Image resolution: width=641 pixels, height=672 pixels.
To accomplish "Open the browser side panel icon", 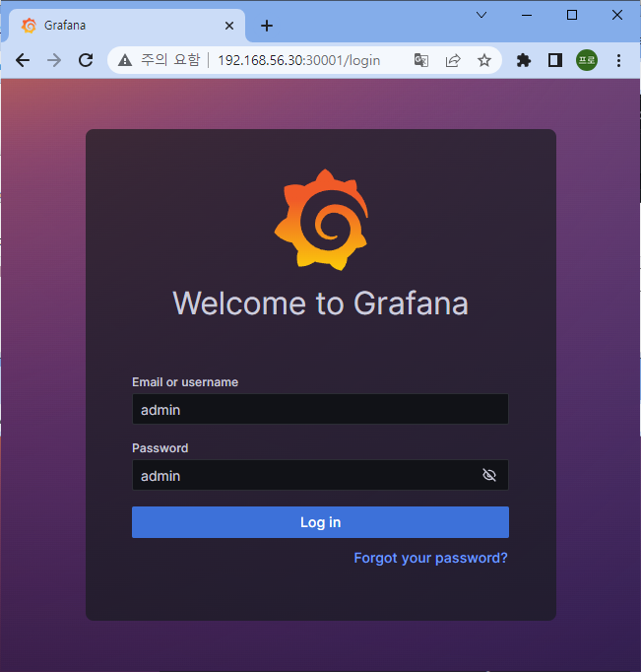I will (x=555, y=60).
